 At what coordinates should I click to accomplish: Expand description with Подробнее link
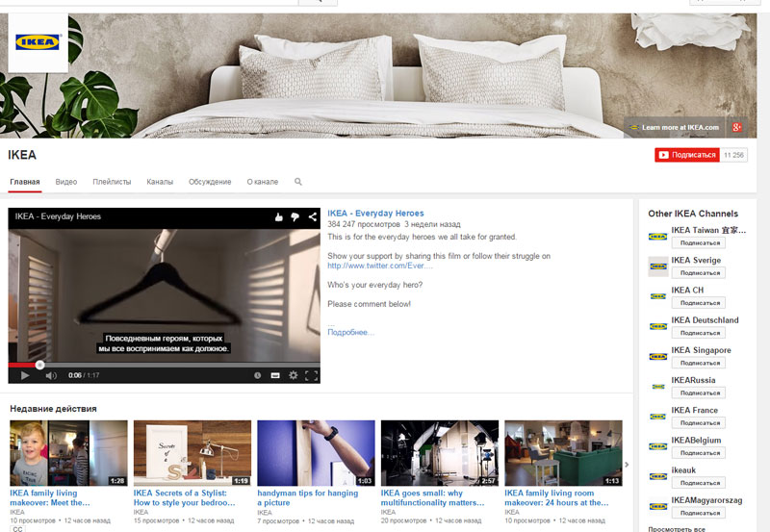(350, 332)
